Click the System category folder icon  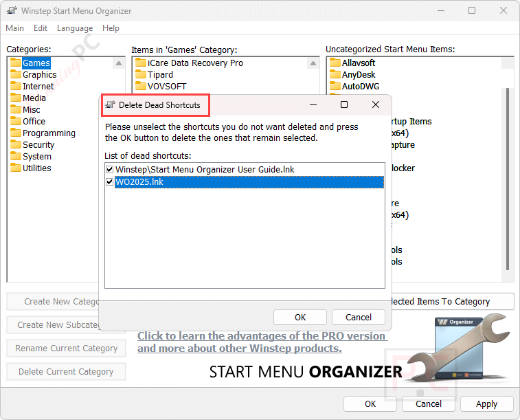(x=16, y=156)
